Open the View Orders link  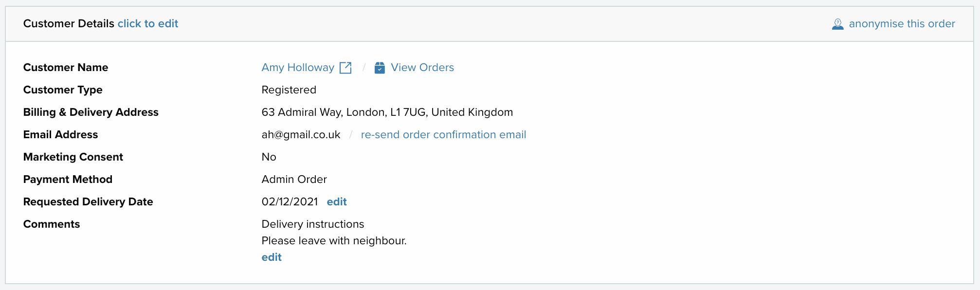[422, 68]
